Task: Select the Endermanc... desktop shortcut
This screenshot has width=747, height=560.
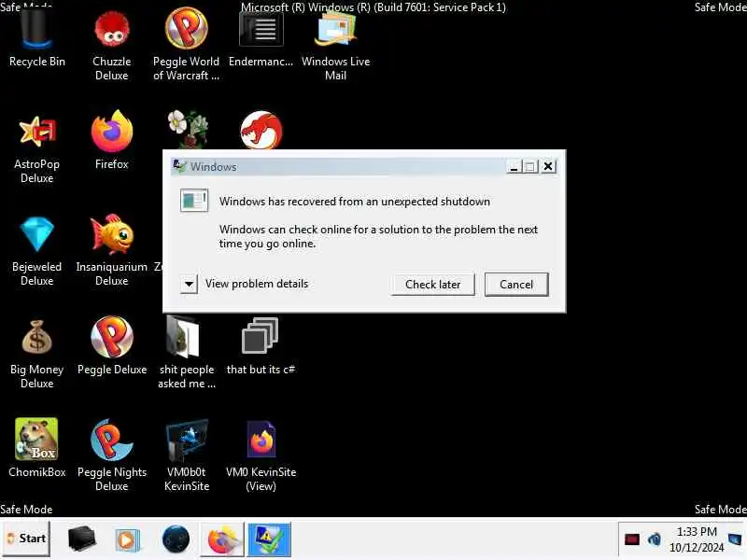Action: (x=261, y=39)
